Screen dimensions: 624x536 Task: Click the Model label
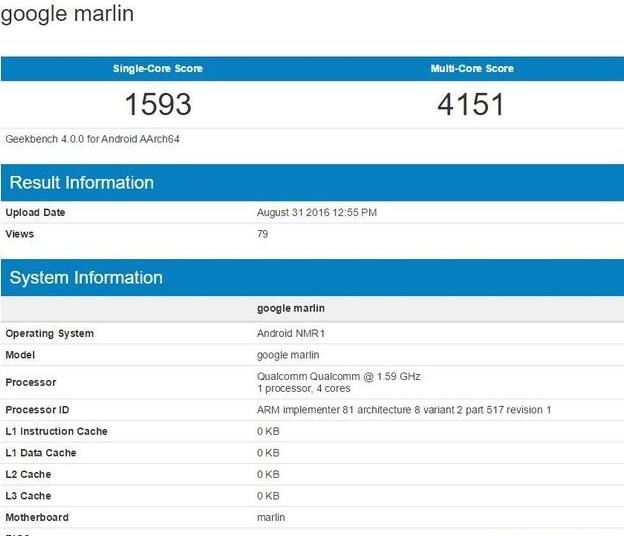(x=20, y=355)
